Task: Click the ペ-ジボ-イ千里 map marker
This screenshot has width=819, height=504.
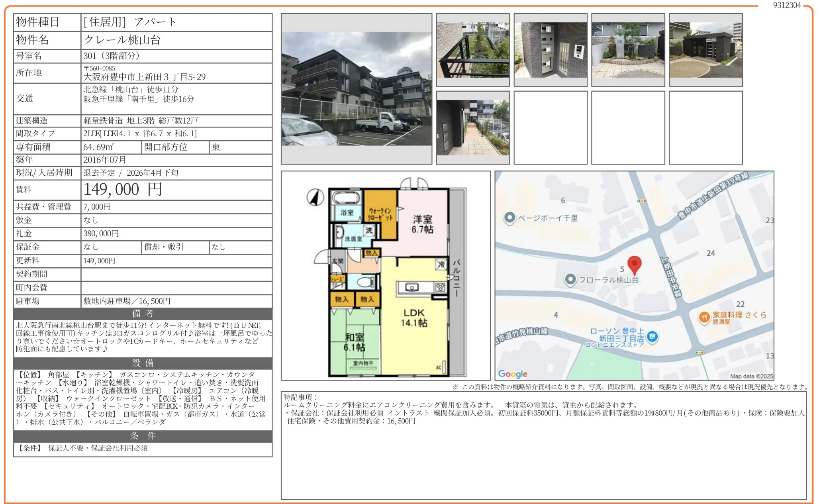Action: 509,218
